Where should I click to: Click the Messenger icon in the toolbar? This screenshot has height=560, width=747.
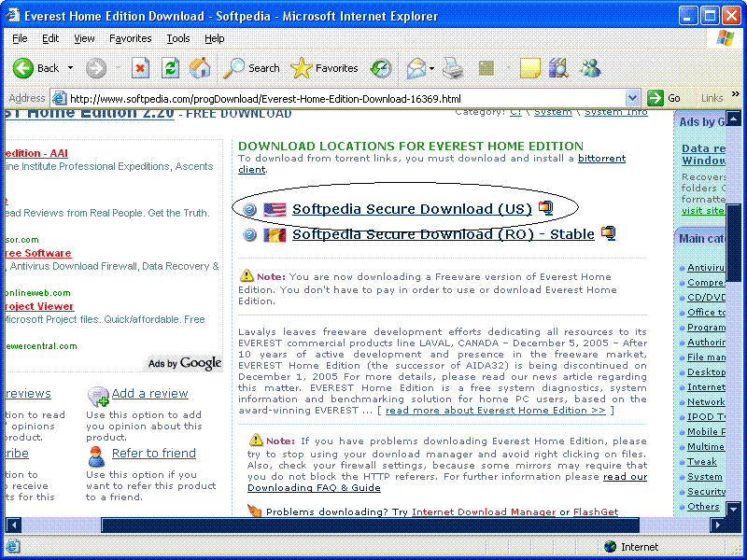pyautogui.click(x=590, y=68)
